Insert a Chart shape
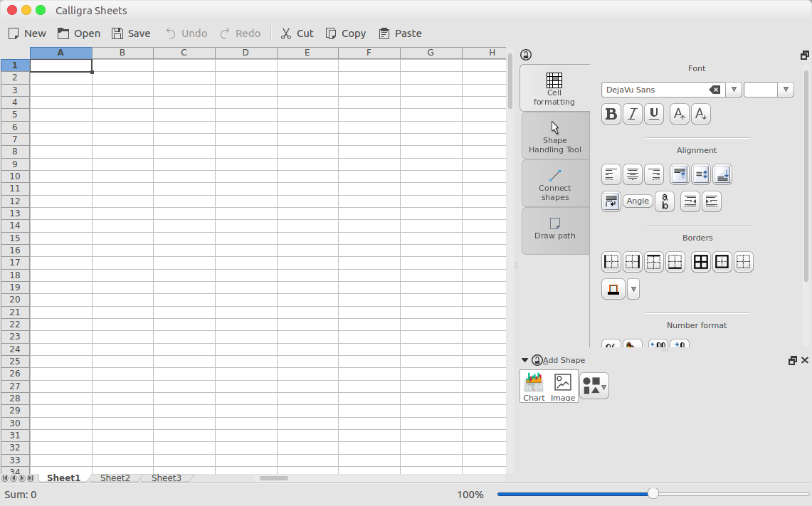Image resolution: width=812 pixels, height=506 pixels. tap(534, 387)
